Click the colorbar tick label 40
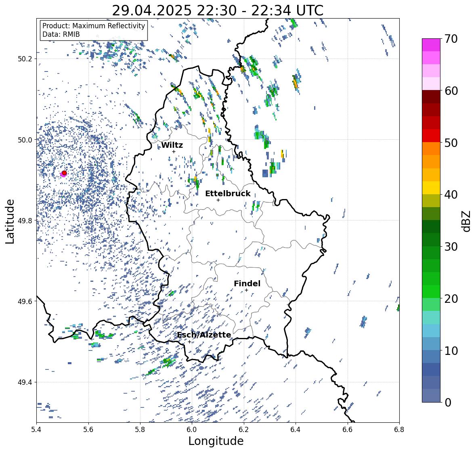Viewport: 476px width, 451px height. 451,195
